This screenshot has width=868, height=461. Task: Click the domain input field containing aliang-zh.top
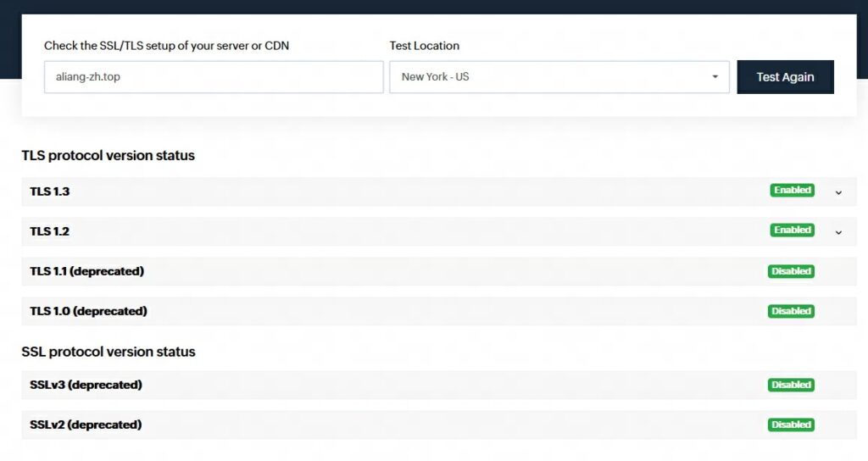(214, 77)
